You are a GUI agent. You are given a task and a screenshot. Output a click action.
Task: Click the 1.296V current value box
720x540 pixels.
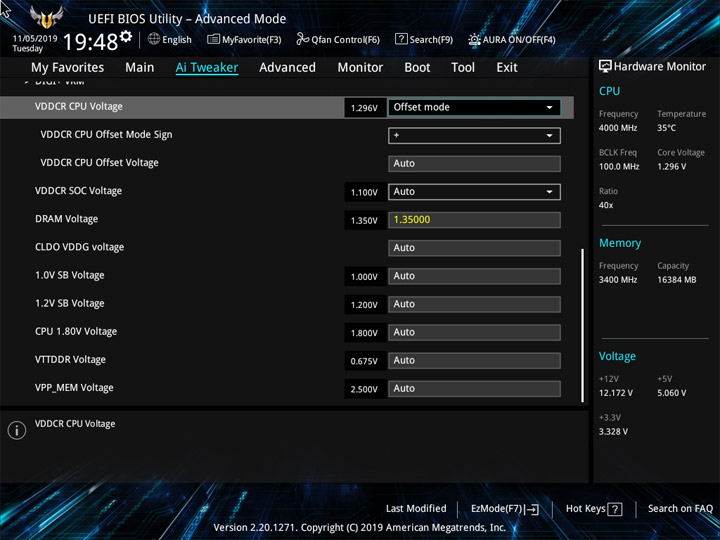pyautogui.click(x=365, y=108)
